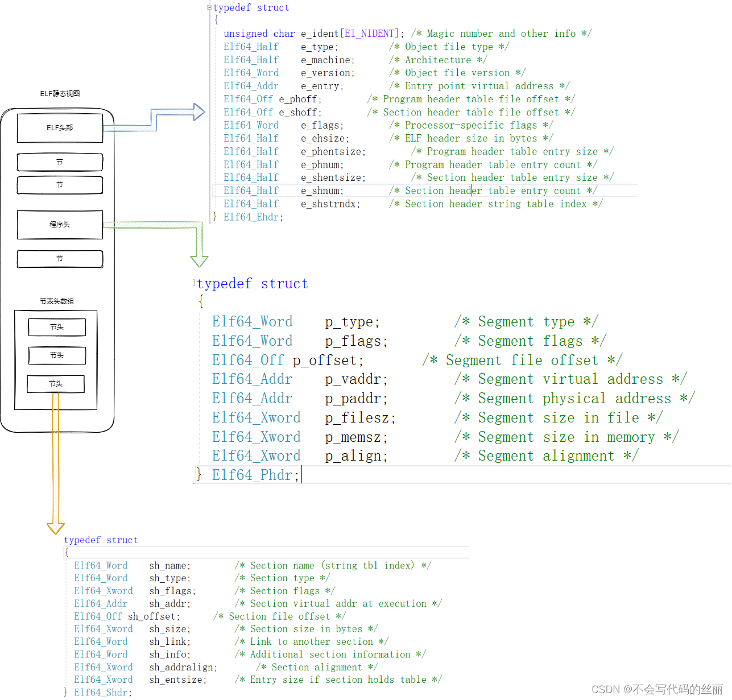This screenshot has width=732, height=700.
Task: Click the 'Section virtual addr at execution' comment
Action: pyautogui.click(x=338, y=604)
